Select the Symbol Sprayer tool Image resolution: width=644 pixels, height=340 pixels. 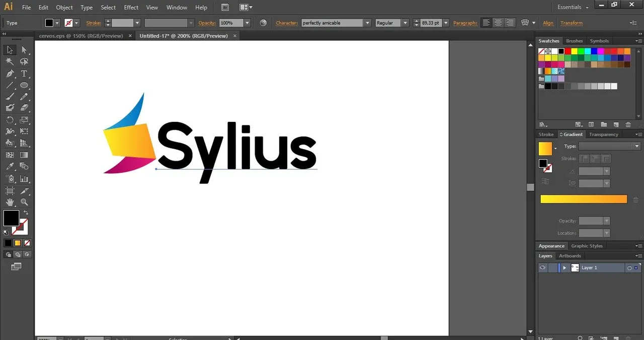point(10,179)
